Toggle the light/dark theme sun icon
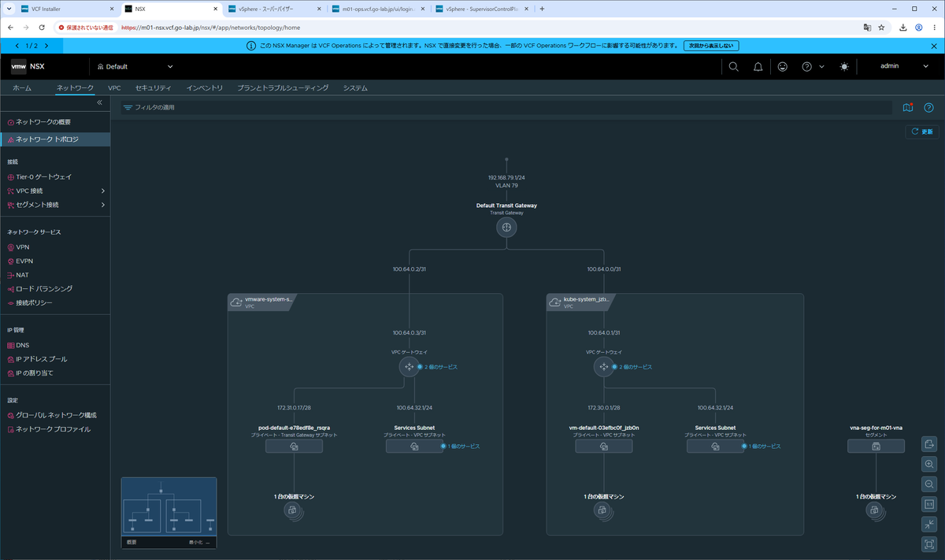 [844, 67]
